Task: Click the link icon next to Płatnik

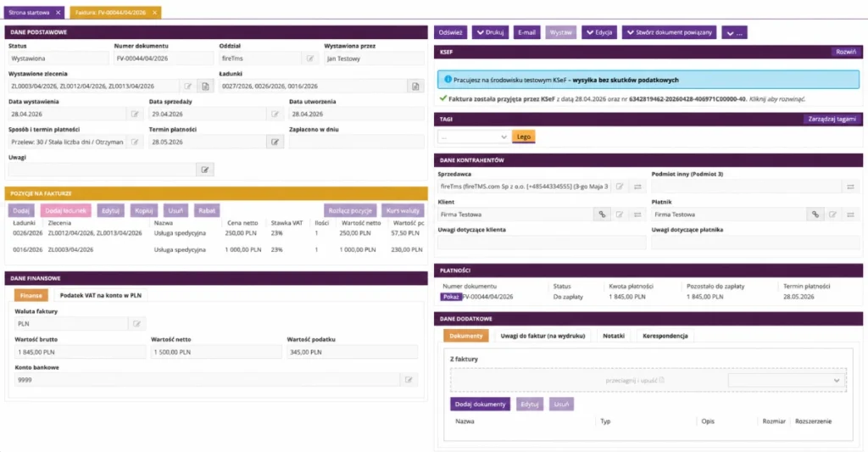Action: coord(815,215)
